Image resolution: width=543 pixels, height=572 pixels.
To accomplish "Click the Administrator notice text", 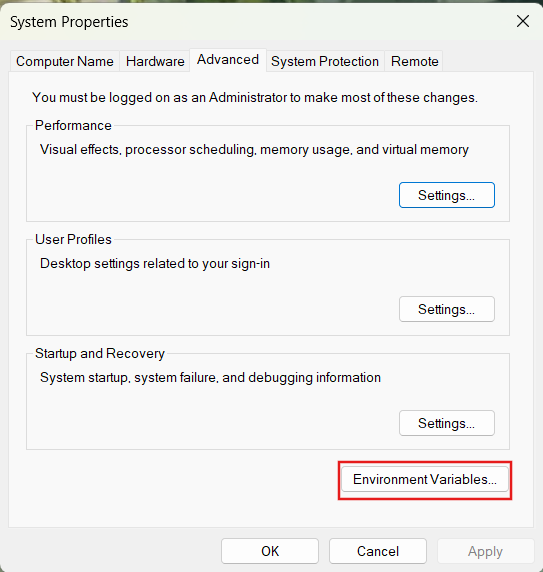I will click(255, 98).
